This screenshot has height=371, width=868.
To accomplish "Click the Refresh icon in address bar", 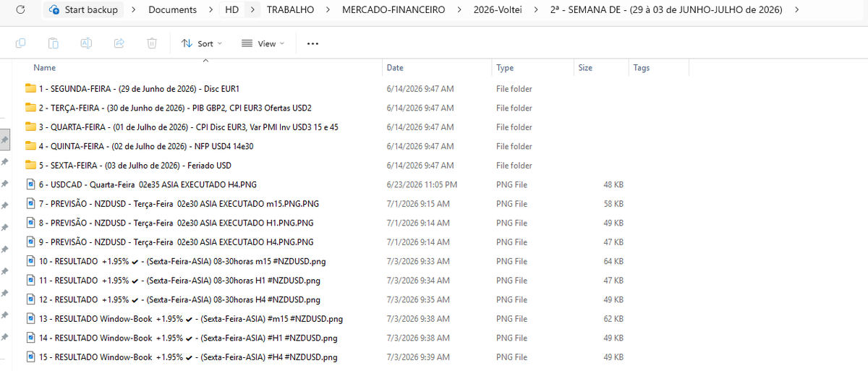I will coord(20,10).
